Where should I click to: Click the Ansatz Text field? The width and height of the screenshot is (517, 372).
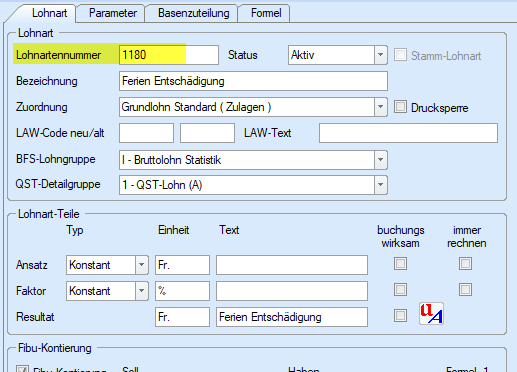(292, 265)
